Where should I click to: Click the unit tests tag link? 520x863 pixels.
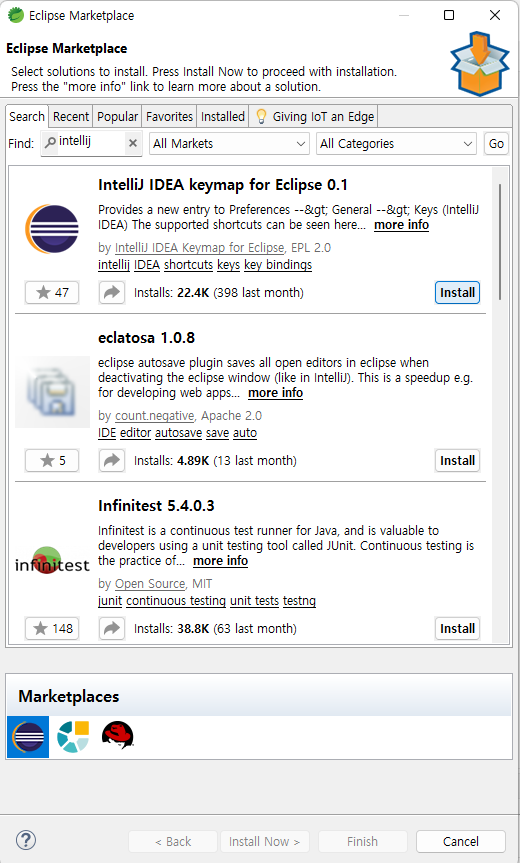(x=254, y=601)
